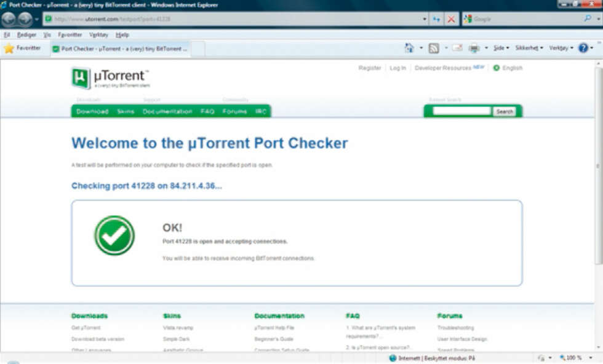This screenshot has width=603, height=364.
Task: Click the vertical page scrollbar
Action: pos(598,165)
